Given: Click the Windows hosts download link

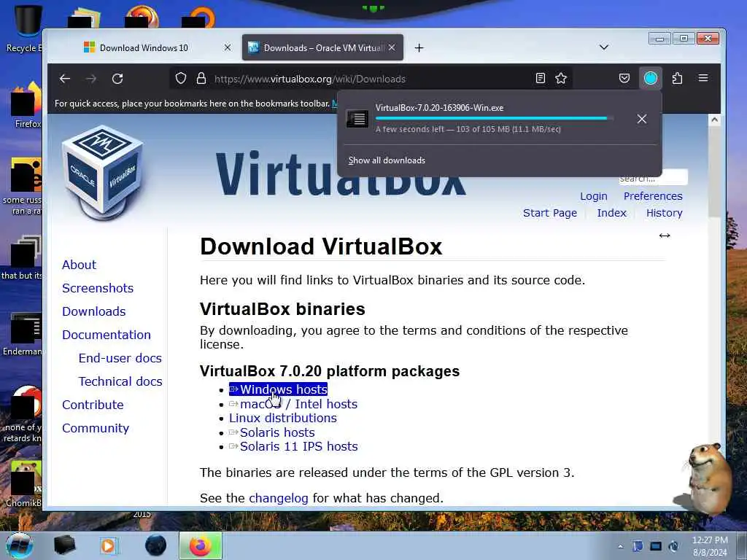Looking at the screenshot, I should point(278,389).
